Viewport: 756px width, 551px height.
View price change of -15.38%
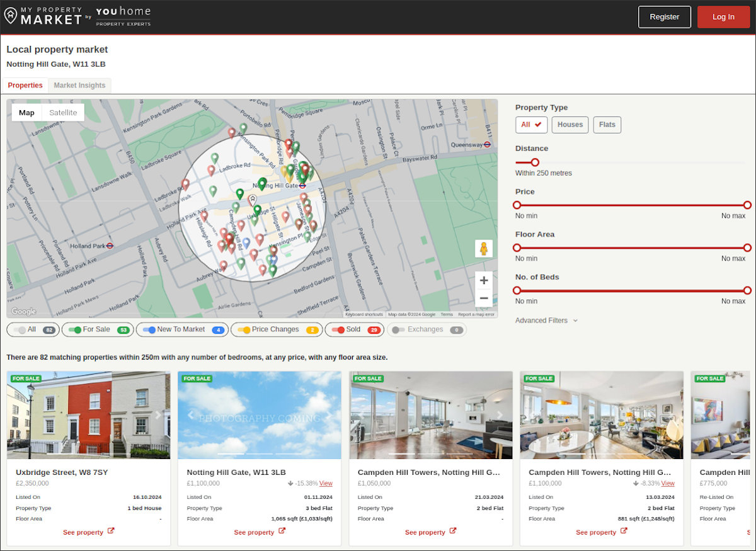[x=326, y=484]
